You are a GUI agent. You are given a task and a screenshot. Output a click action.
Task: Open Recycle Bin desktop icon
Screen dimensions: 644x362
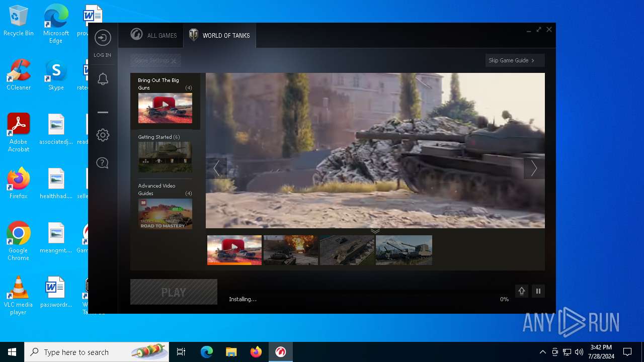point(19,21)
